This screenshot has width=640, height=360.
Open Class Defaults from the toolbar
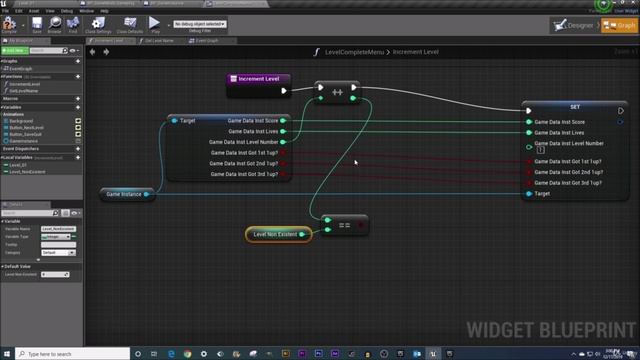pos(130,24)
